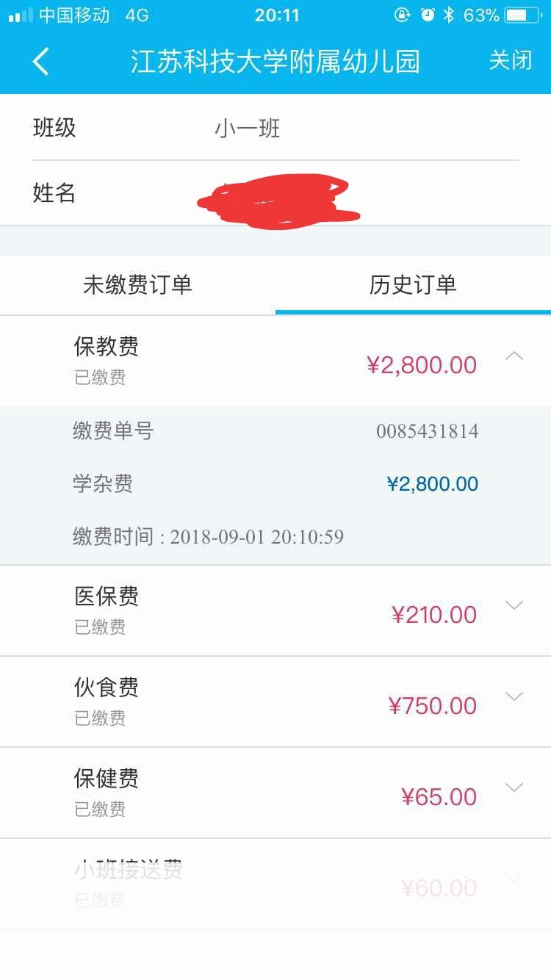551x980 pixels.
Task: Switch to 未缴费订单 tab
Action: coord(137,285)
